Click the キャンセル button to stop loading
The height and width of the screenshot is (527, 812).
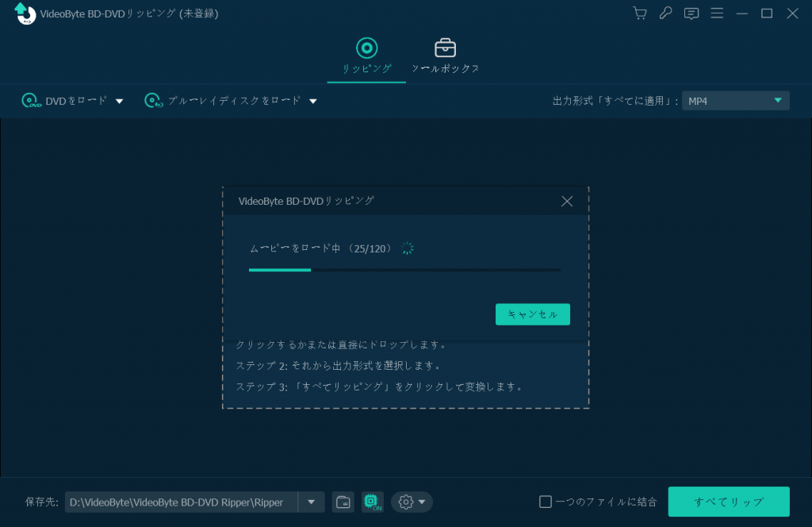pos(532,314)
